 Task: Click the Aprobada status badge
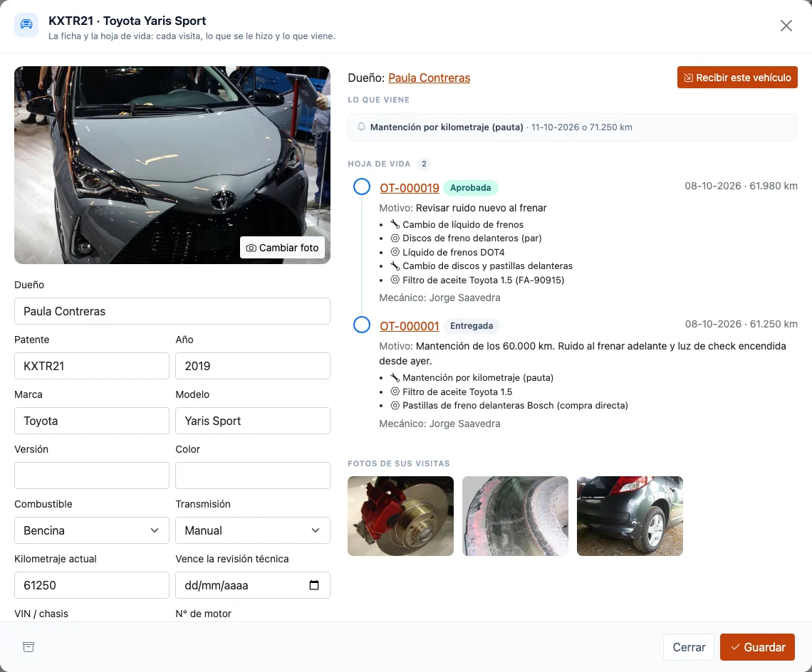tap(471, 188)
